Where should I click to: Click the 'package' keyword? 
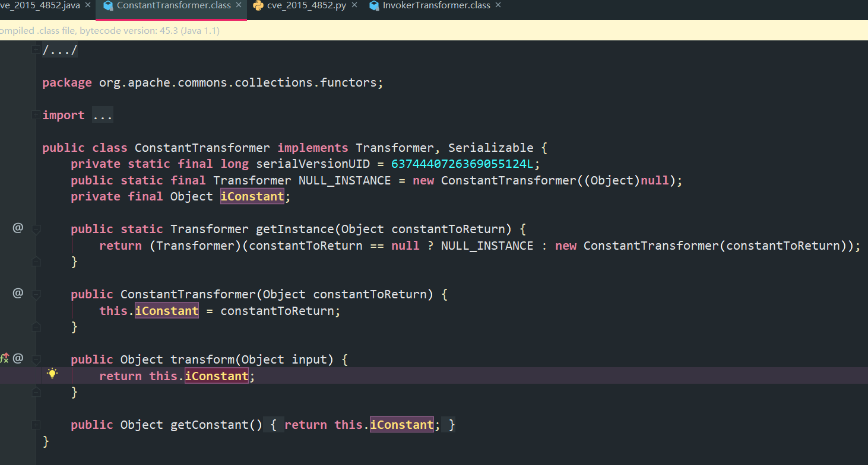[x=67, y=82]
